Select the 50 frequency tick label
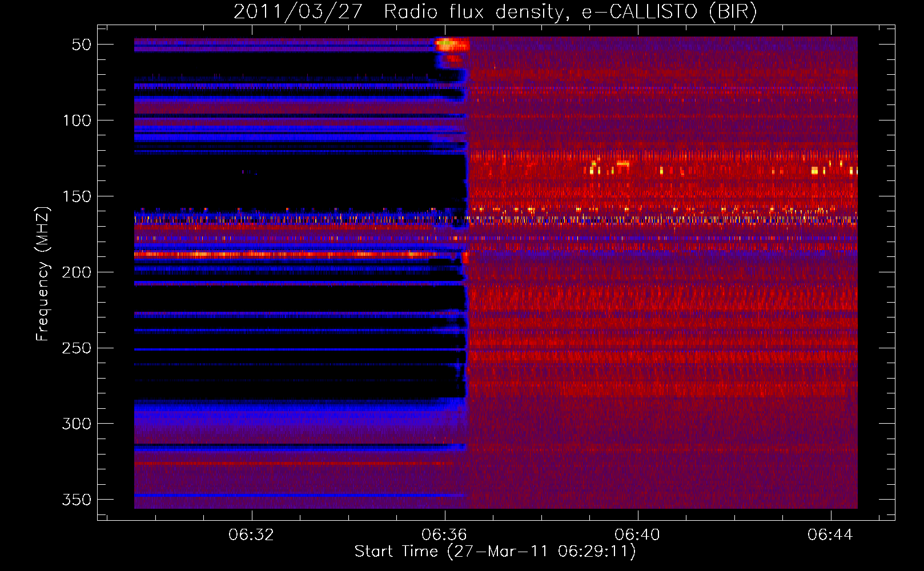The width and height of the screenshot is (924, 571). click(82, 45)
